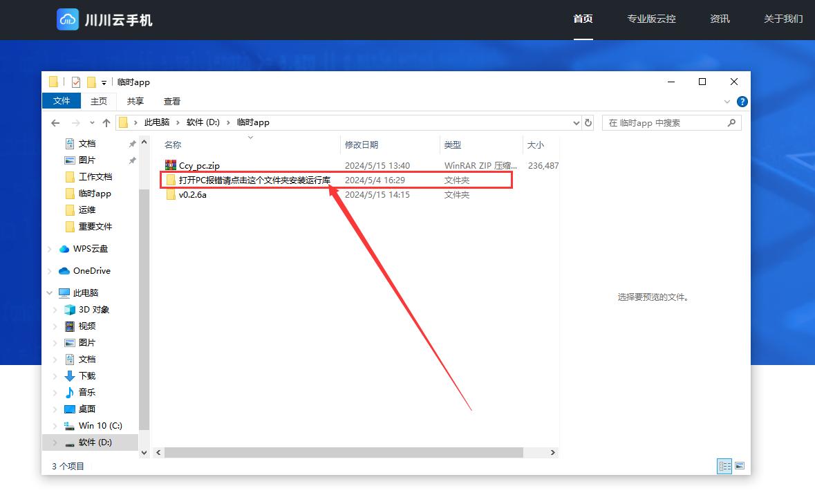Click the 川川云手机 cloud logo icon

click(x=68, y=19)
